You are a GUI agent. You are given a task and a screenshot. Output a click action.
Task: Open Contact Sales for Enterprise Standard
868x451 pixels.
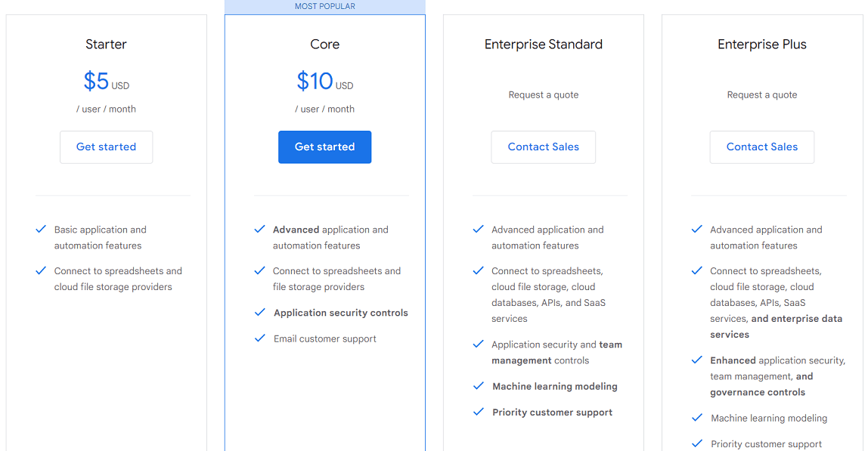(x=543, y=147)
